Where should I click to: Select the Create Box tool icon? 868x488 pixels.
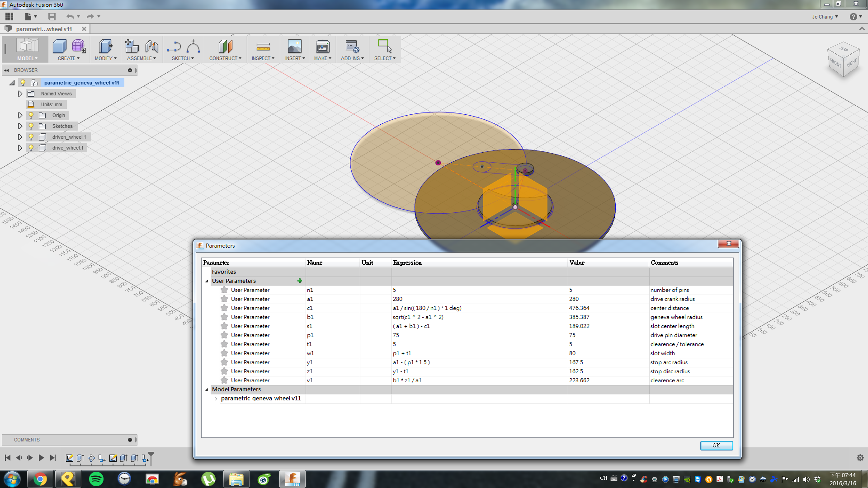pos(59,47)
